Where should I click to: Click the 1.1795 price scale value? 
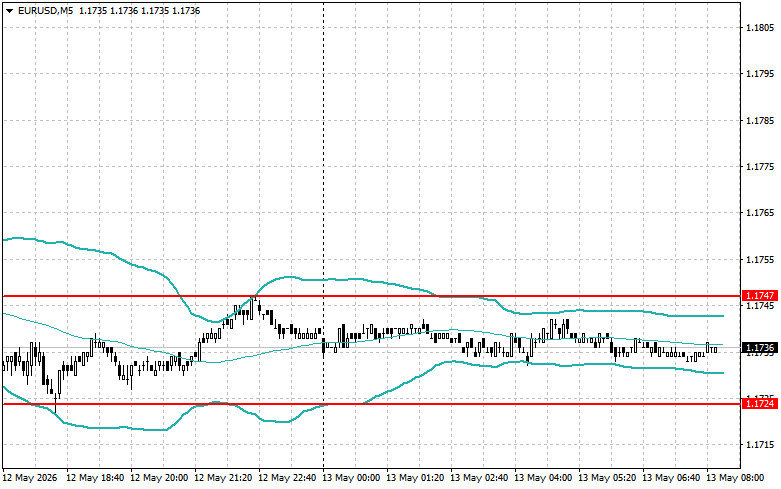point(760,74)
